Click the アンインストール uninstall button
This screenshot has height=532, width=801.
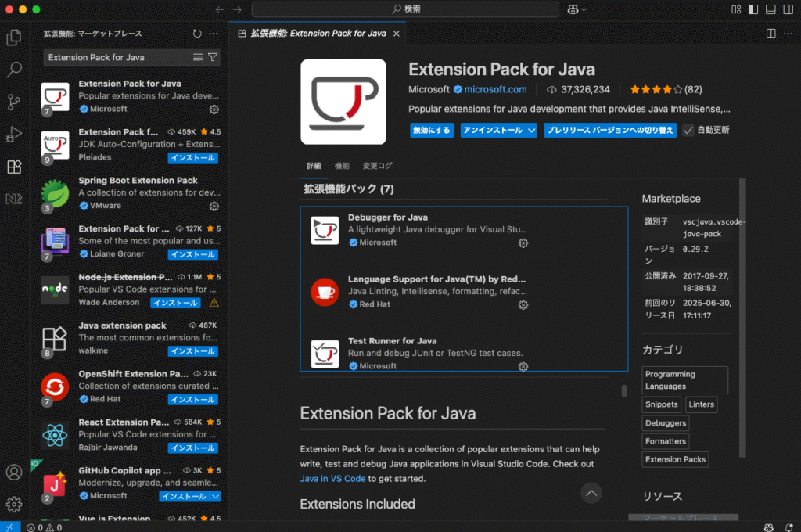[493, 131]
